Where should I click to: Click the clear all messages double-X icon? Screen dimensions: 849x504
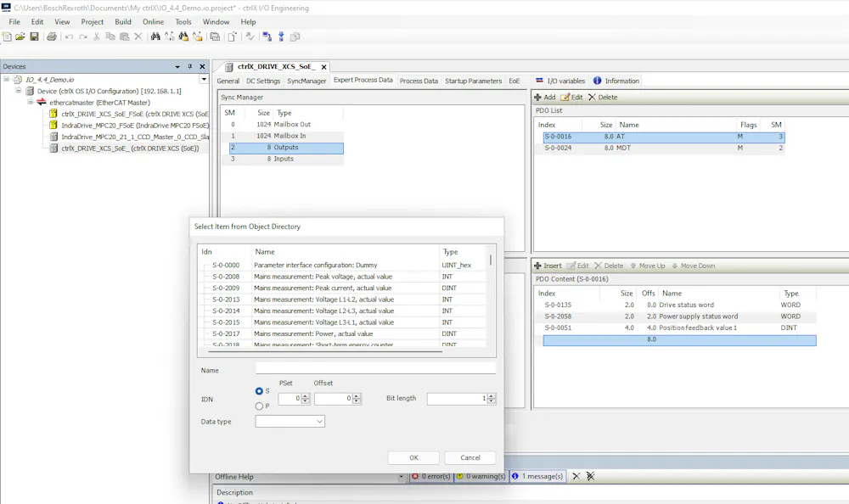pos(591,476)
